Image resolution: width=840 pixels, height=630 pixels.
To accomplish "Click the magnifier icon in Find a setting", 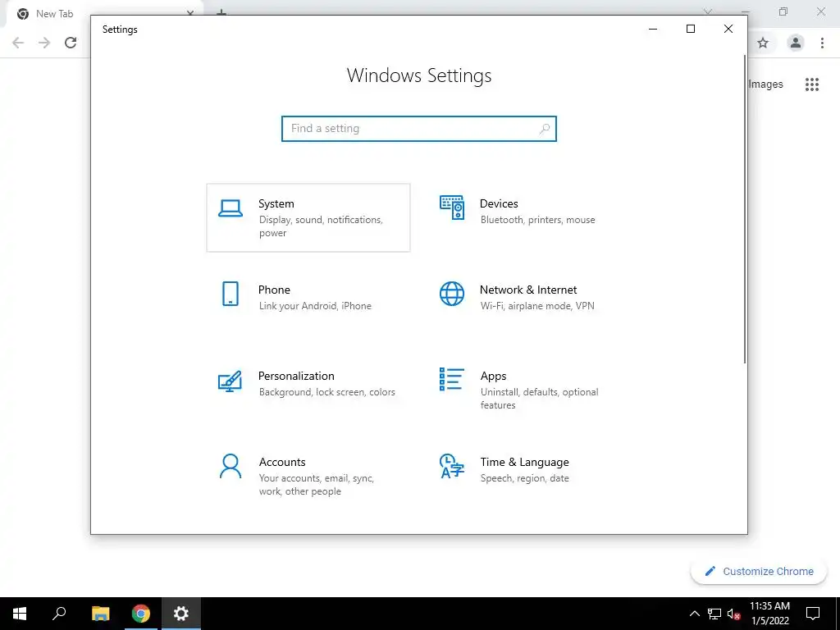I will coord(545,129).
